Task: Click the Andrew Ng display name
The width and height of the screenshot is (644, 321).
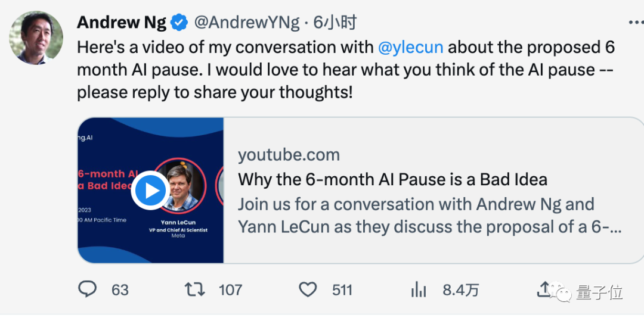Action: (x=122, y=23)
